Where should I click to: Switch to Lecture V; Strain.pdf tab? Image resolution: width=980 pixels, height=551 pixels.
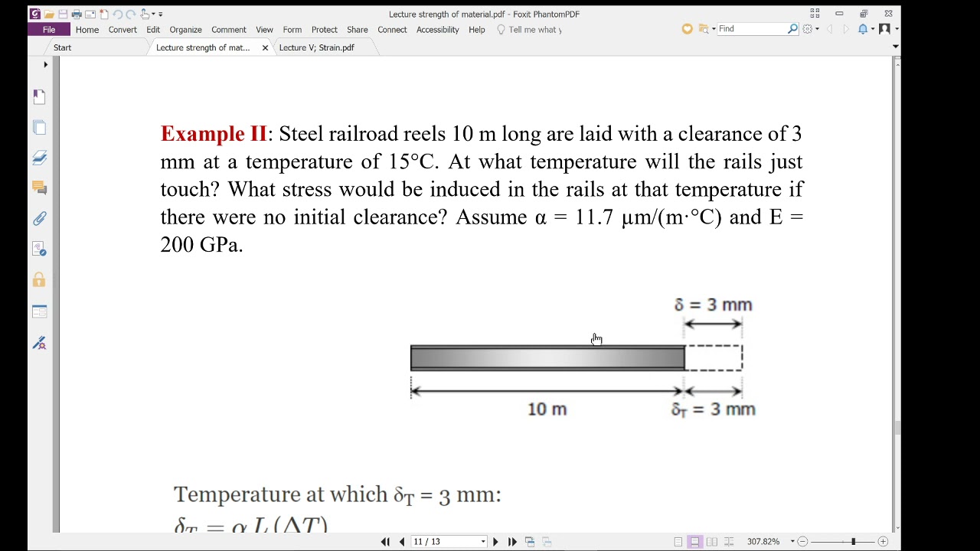(317, 47)
